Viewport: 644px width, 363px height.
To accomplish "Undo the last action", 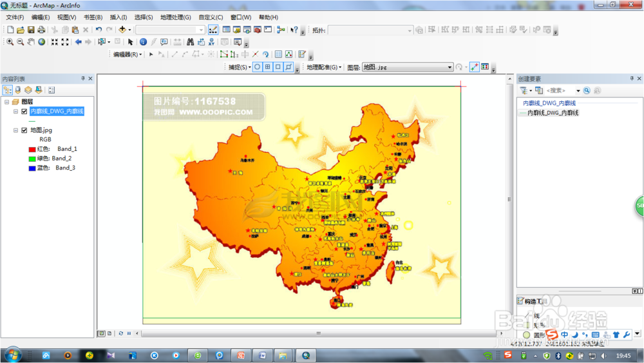I will pyautogui.click(x=99, y=30).
